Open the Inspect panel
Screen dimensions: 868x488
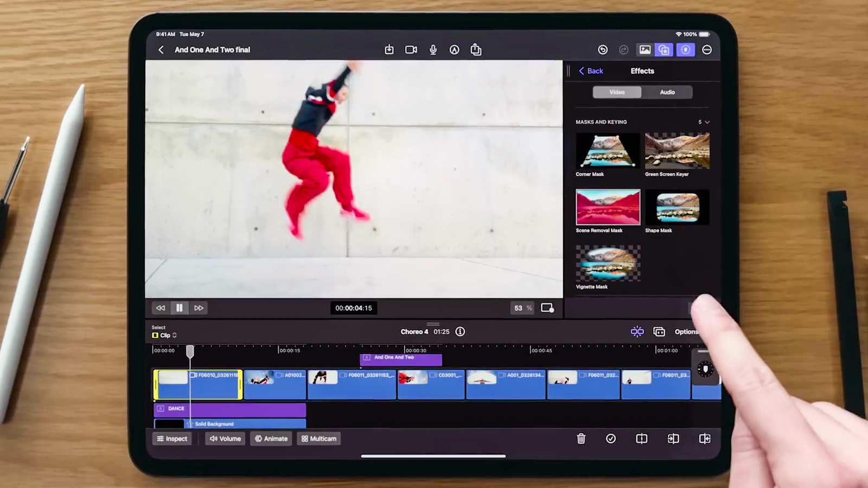[172, 439]
